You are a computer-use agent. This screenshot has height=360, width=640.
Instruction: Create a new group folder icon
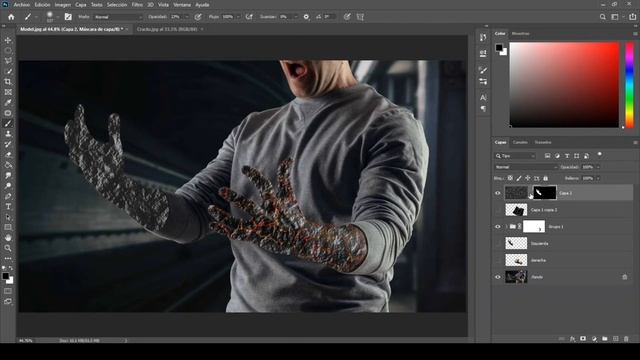click(x=604, y=339)
